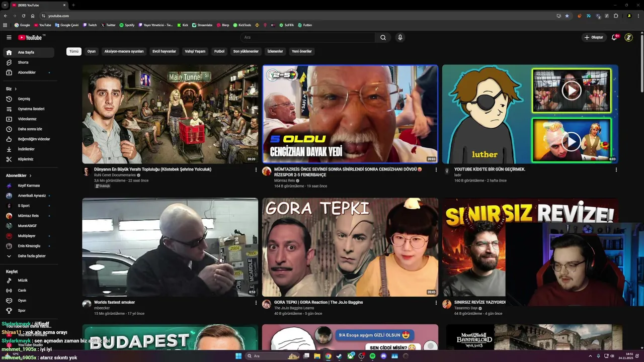This screenshot has width=644, height=362.
Task: Open Klipleriniz in the sidebar
Action: tap(28, 159)
